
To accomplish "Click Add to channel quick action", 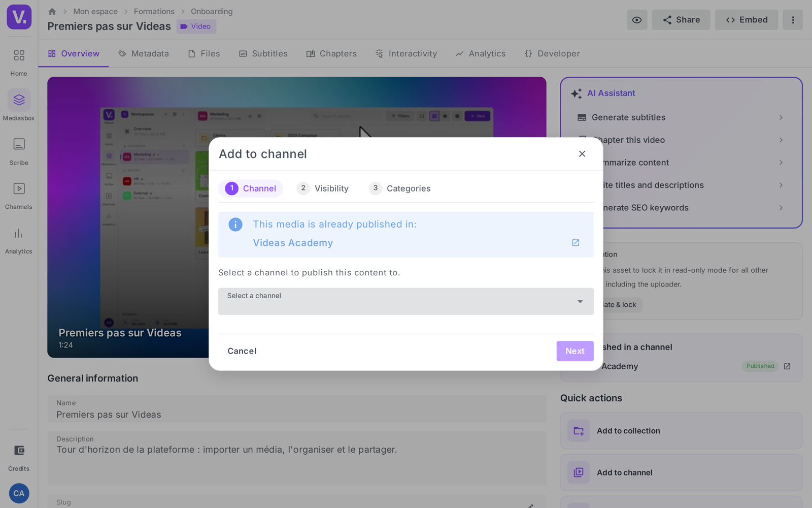I will pyautogui.click(x=681, y=472).
